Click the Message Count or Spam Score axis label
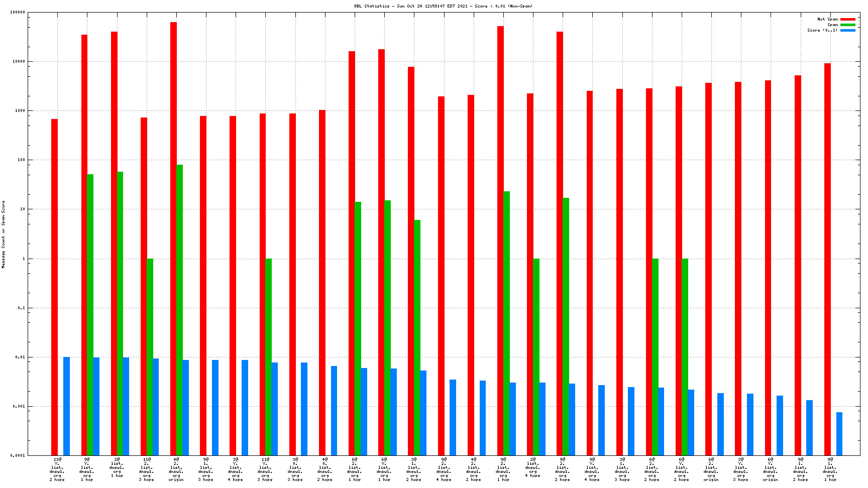The height and width of the screenshot is (488, 868). point(3,234)
